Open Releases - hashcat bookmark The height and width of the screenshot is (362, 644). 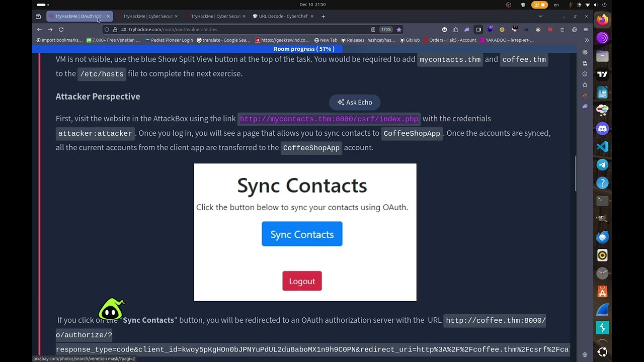(x=368, y=40)
